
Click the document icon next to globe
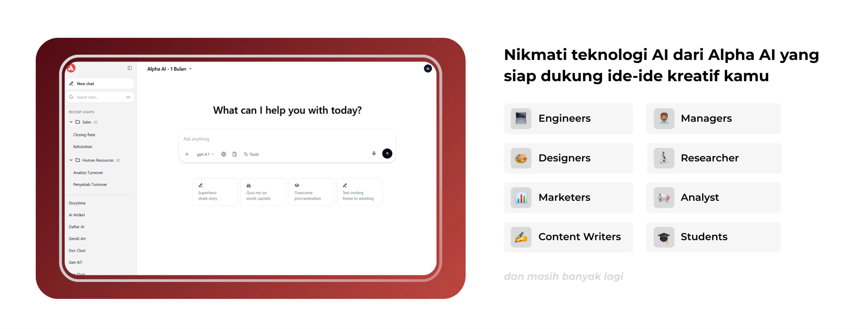(235, 154)
